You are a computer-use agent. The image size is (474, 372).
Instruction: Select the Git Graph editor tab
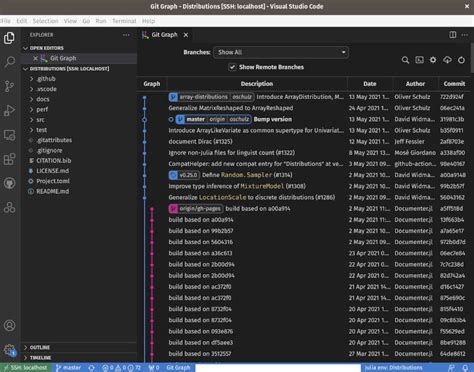coord(165,35)
